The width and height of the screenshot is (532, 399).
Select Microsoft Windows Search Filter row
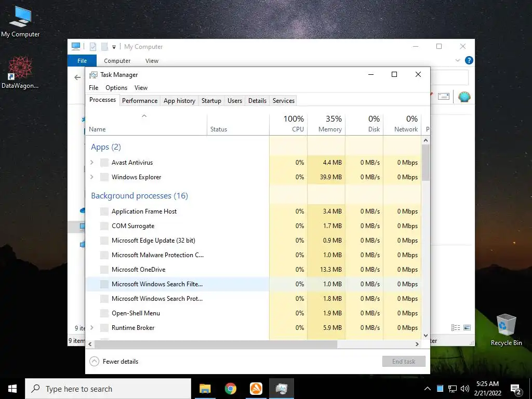point(253,284)
